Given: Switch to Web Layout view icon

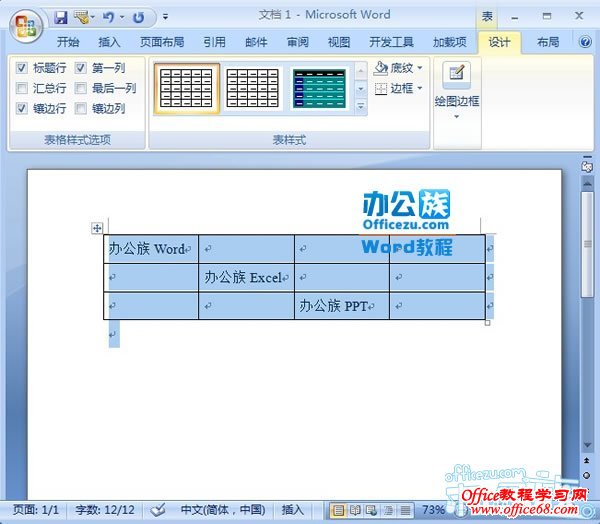Looking at the screenshot, I should click(371, 510).
